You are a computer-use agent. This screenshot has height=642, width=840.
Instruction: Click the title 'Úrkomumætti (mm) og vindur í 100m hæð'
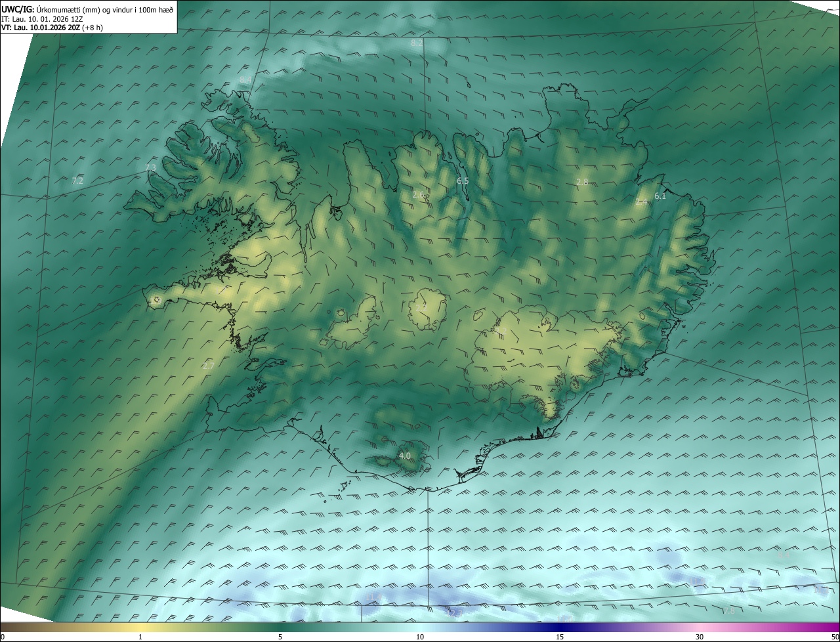click(x=106, y=9)
